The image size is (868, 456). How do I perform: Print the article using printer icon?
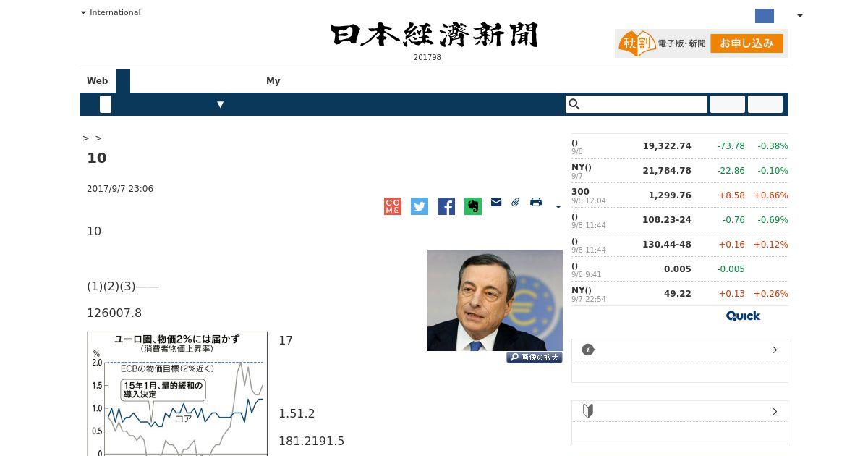tap(536, 202)
